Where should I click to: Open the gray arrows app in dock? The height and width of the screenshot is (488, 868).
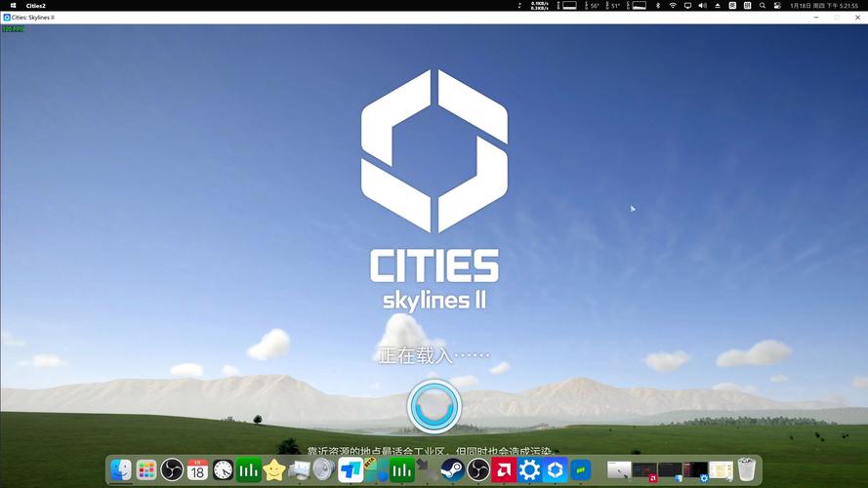tap(427, 470)
